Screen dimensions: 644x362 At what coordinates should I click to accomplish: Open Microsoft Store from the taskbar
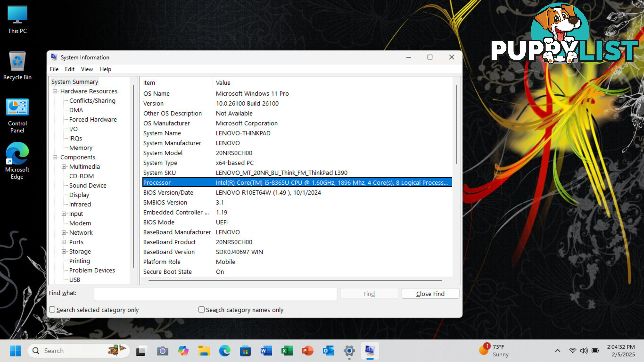coord(245,351)
